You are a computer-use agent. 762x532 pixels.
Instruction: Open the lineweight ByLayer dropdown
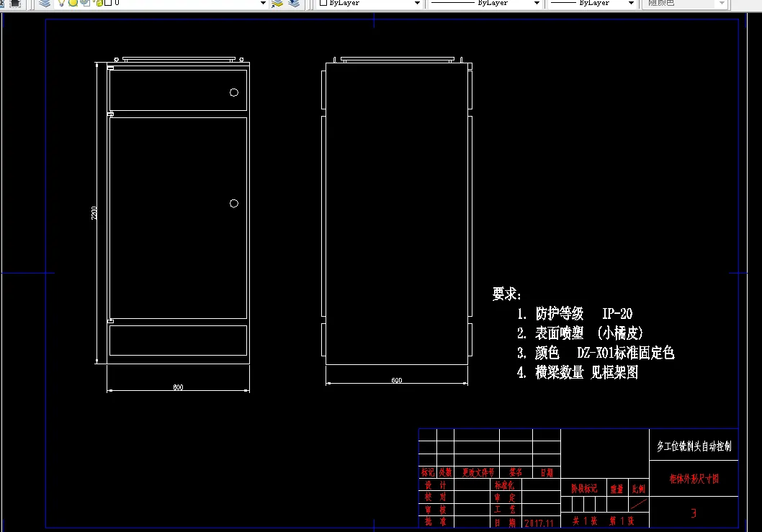coord(593,3)
